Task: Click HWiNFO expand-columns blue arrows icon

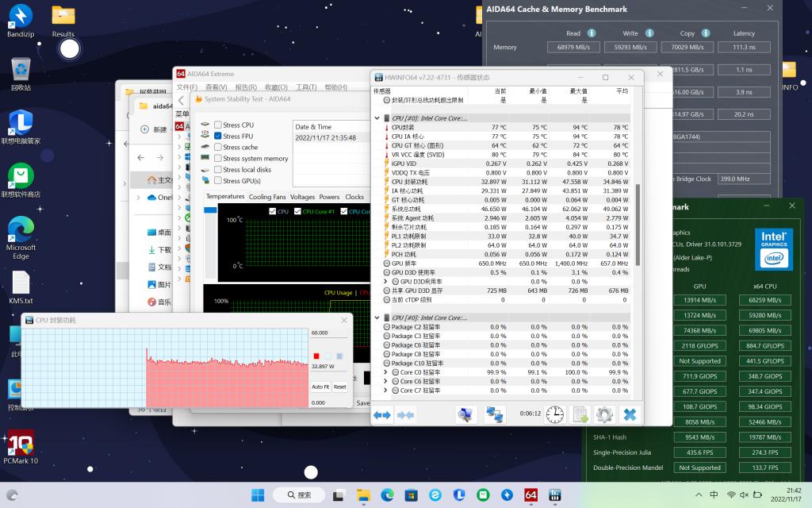Action: (383, 414)
